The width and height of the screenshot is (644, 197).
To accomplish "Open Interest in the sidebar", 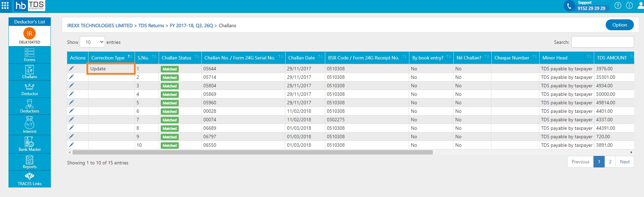I will pyautogui.click(x=30, y=125).
